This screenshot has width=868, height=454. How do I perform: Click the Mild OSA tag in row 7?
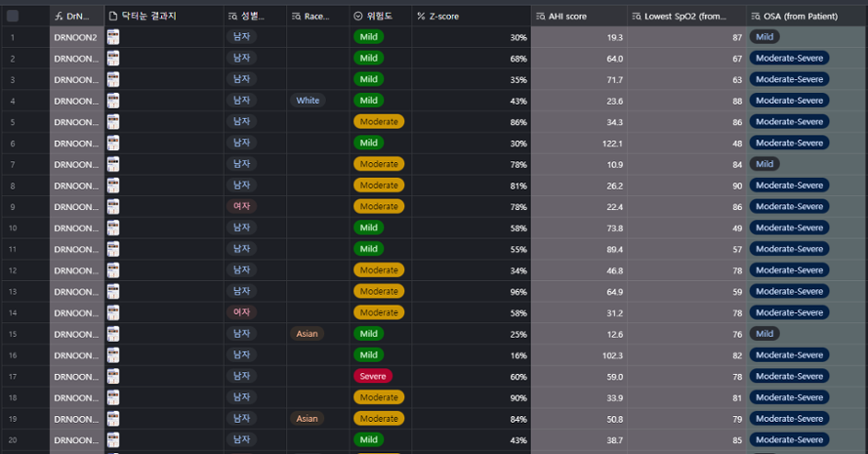click(x=765, y=164)
